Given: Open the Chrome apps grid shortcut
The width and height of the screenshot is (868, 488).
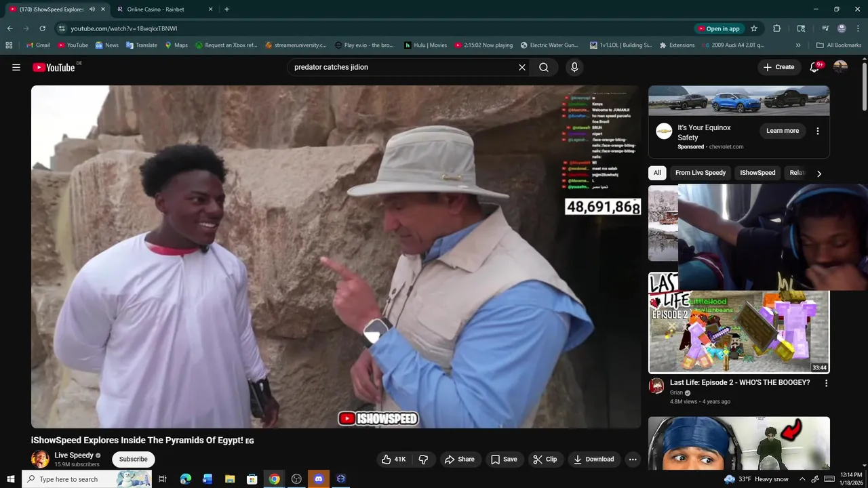Looking at the screenshot, I should tap(9, 45).
